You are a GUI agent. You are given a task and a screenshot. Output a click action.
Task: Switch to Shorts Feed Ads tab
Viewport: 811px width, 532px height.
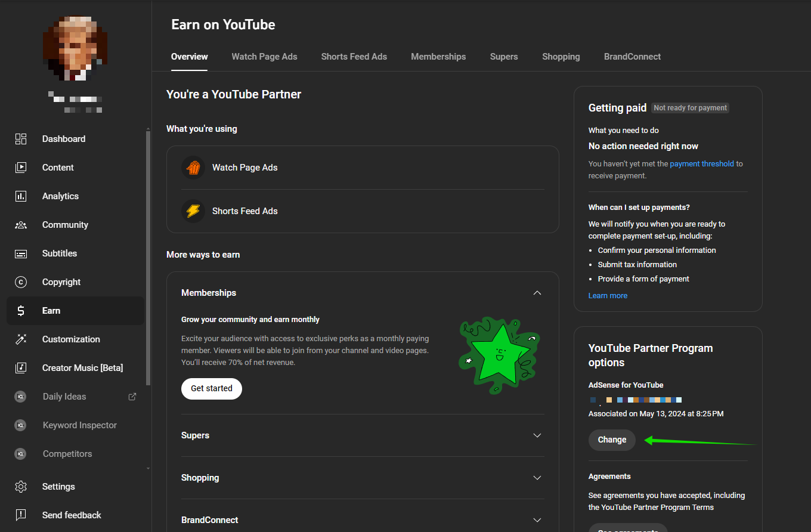(x=354, y=57)
